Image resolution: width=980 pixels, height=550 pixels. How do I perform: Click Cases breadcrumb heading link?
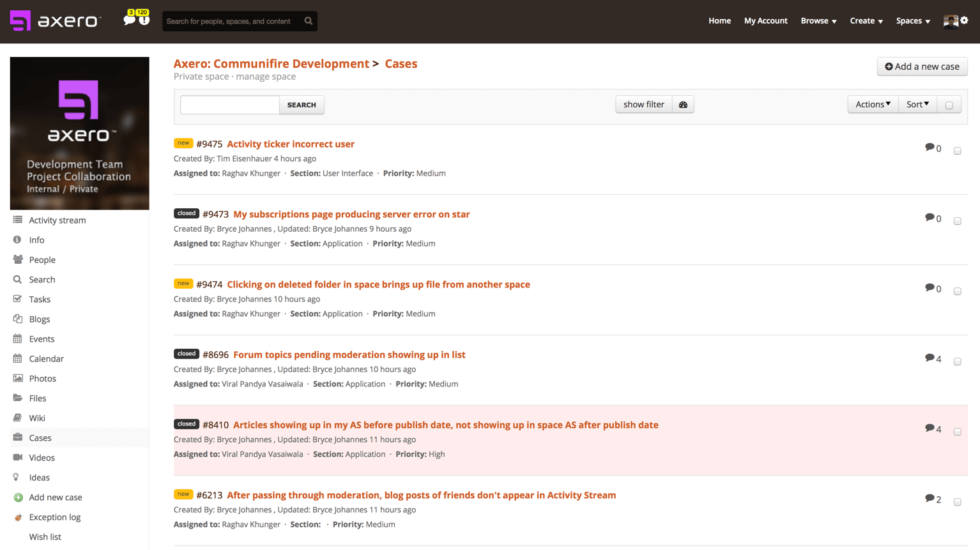[x=401, y=63]
